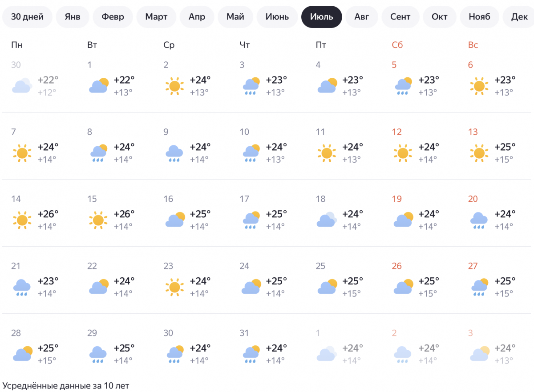534x392 pixels.
Task: Select the Янв month tab
Action: [73, 17]
